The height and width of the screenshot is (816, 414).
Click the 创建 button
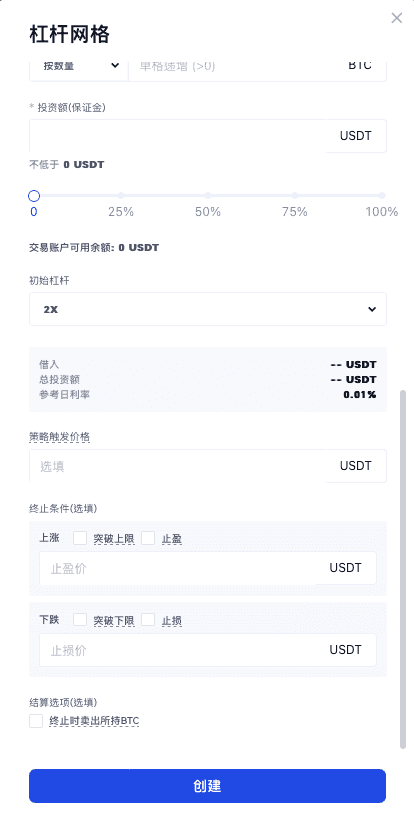(207, 786)
